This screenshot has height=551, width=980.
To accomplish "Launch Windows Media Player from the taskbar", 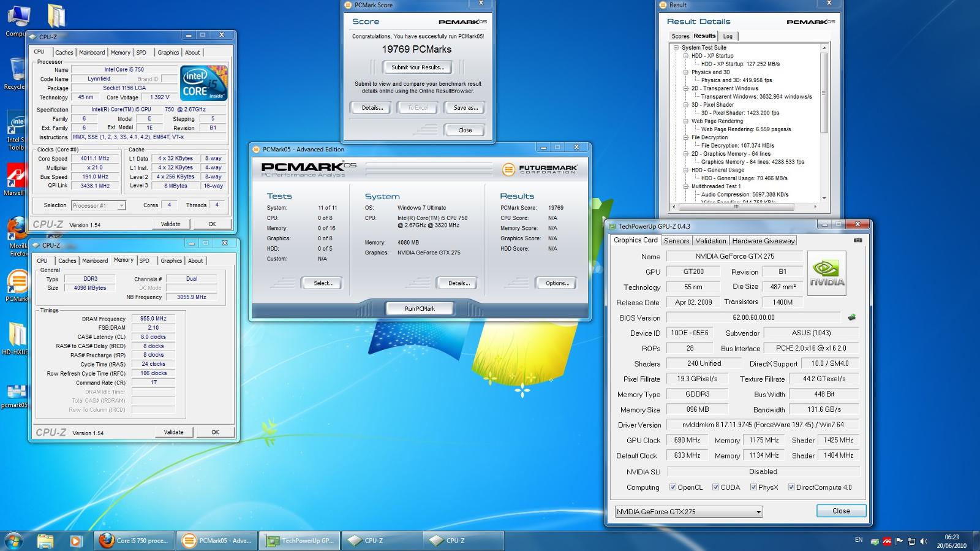I will [x=75, y=541].
